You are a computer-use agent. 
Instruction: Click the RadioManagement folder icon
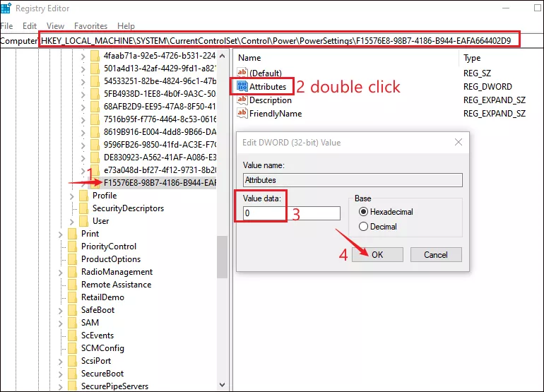pos(72,272)
